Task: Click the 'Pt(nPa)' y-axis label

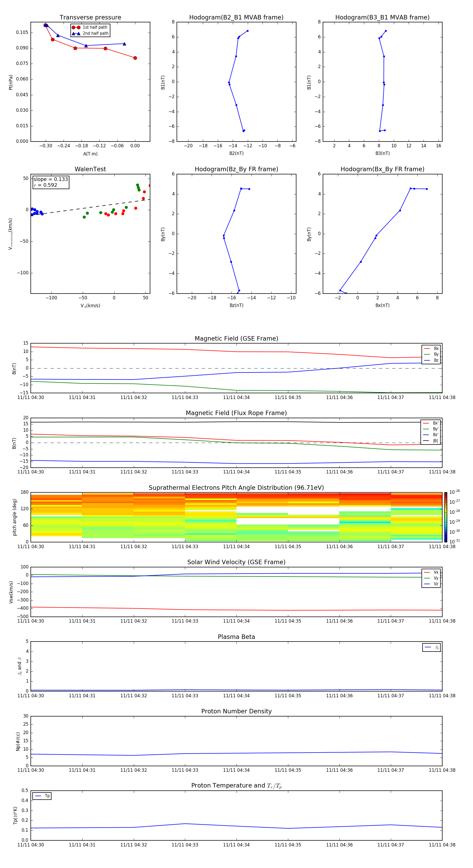Action: point(11,82)
